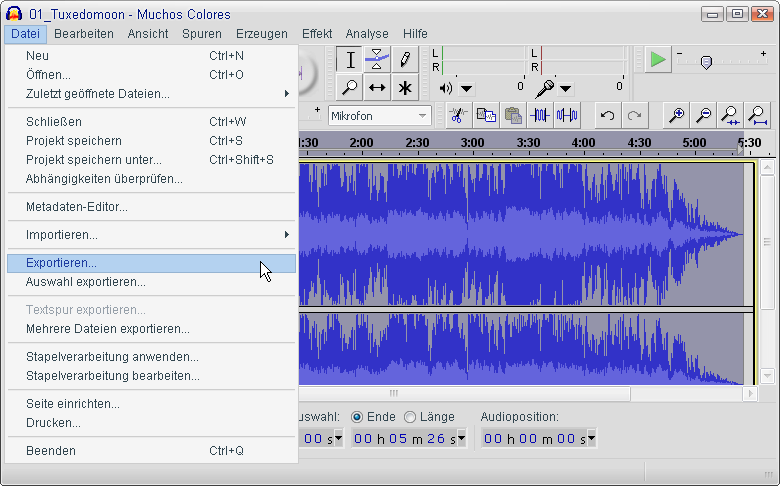Choose Auswahl exportieren...

[152, 282]
